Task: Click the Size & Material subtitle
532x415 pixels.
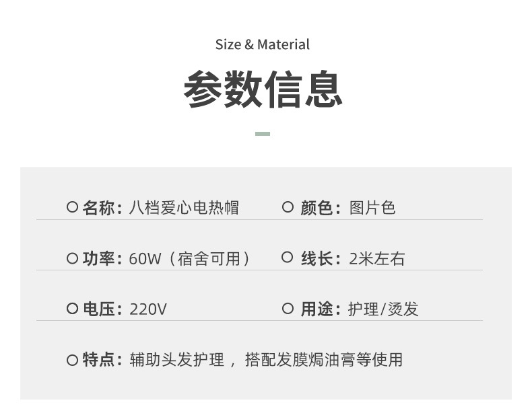Action: pos(263,45)
